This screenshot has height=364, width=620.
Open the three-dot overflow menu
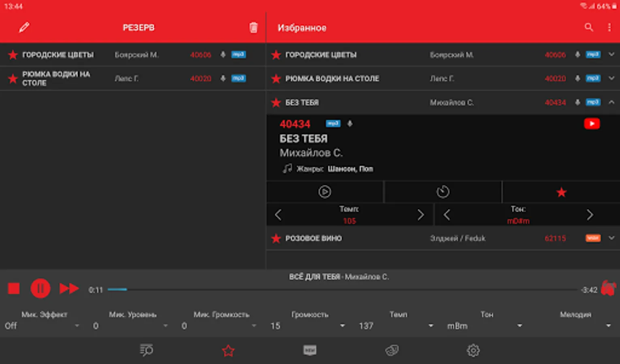tap(609, 28)
